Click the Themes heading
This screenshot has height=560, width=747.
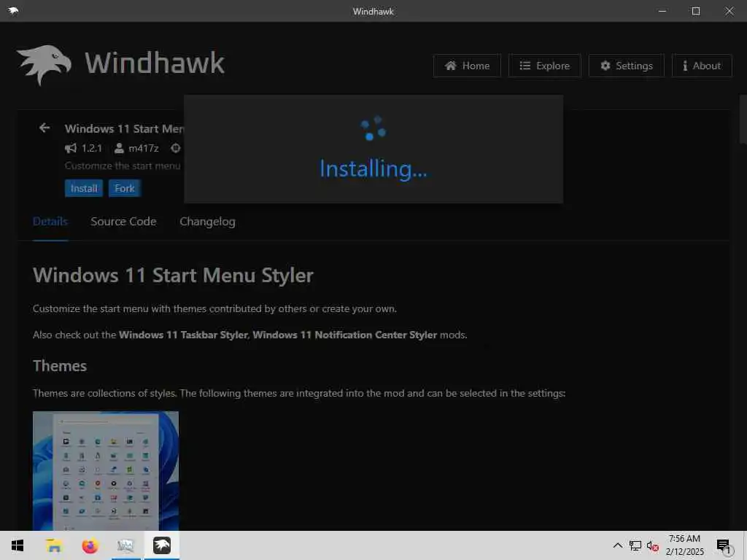pyautogui.click(x=60, y=366)
